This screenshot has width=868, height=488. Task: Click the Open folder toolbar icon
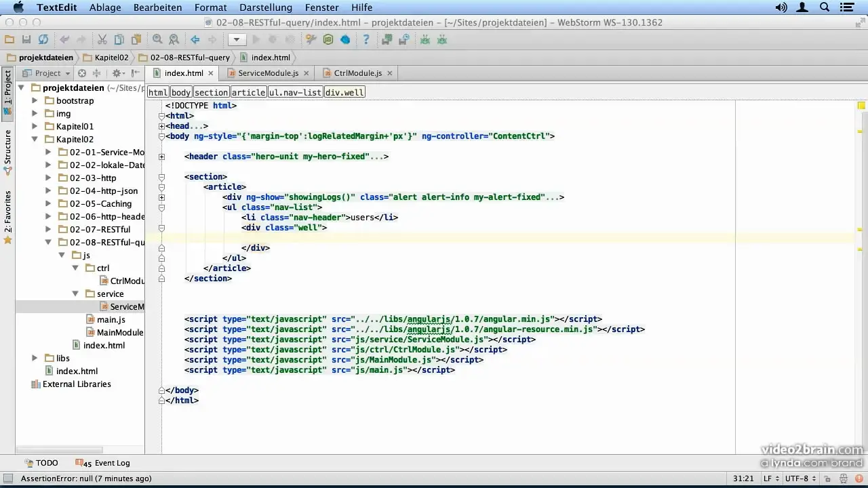[9, 40]
